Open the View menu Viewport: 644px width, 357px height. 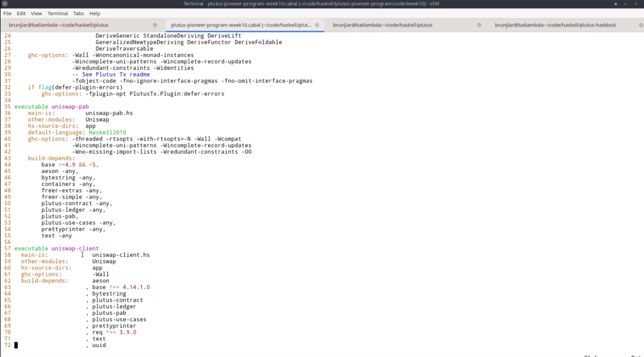(x=37, y=14)
